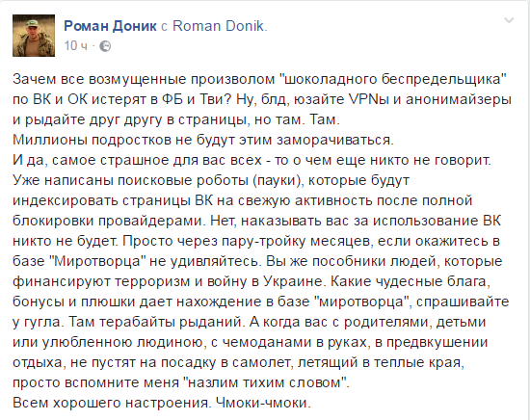The height and width of the screenshot is (420, 530).
Task: Click the '10 ч' post timestamp
Action: [x=76, y=45]
